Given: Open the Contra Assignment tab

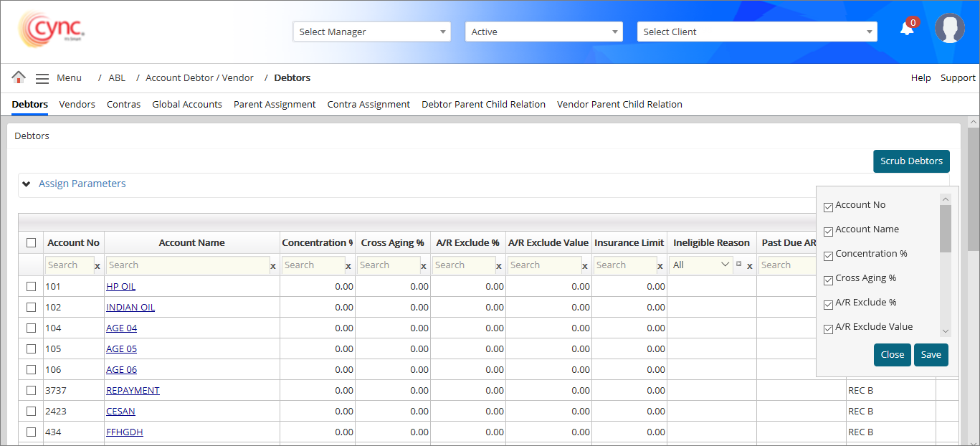Looking at the screenshot, I should point(368,105).
